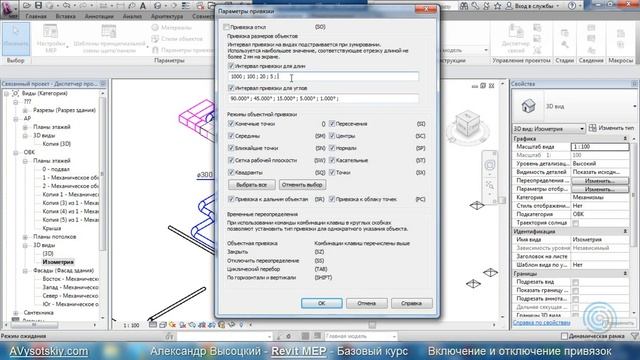The image size is (640, 360).
Task: Open the '3D вид: Изометрия' dropdown
Action: (x=549, y=129)
